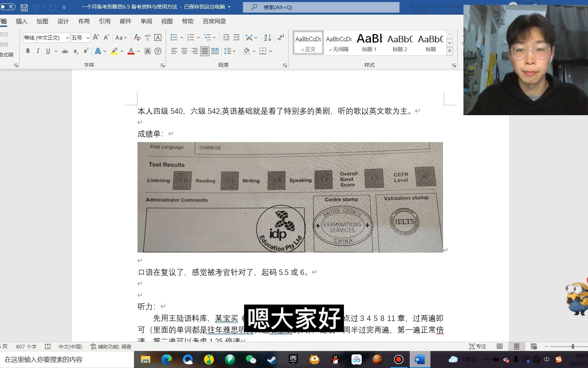
Task: Toggle italic formatting
Action: point(38,51)
